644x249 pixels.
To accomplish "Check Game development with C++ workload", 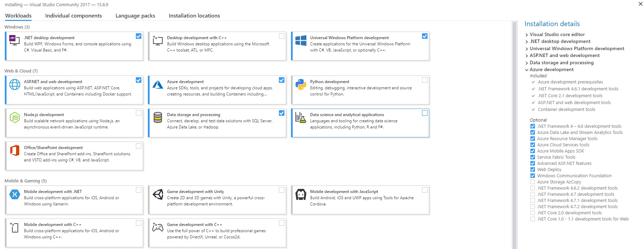I will [x=282, y=223].
